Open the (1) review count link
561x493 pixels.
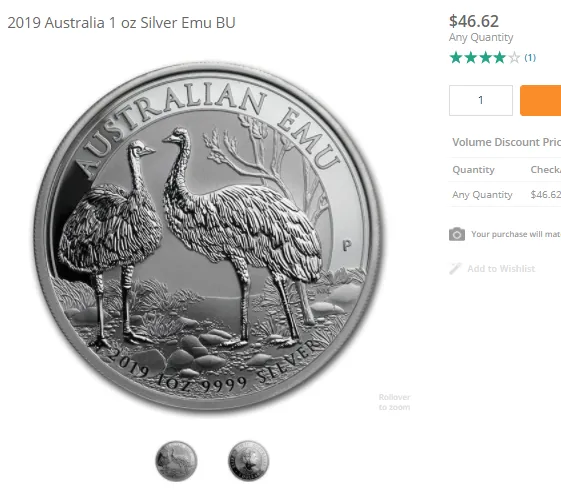(x=530, y=58)
